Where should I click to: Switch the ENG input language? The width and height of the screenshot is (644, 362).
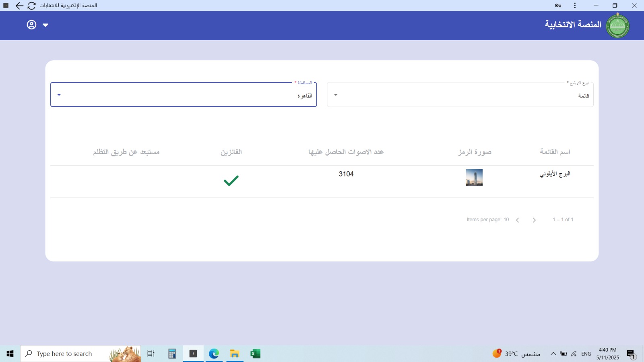(586, 354)
